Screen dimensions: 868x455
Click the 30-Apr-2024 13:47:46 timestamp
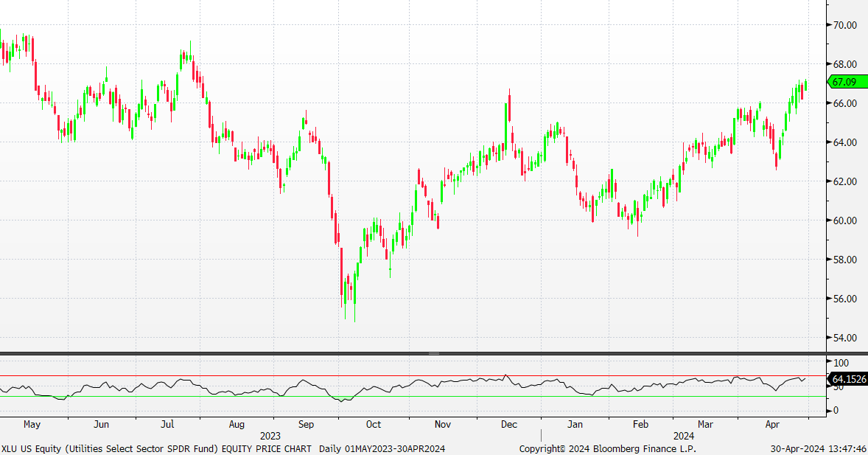[x=819, y=449]
